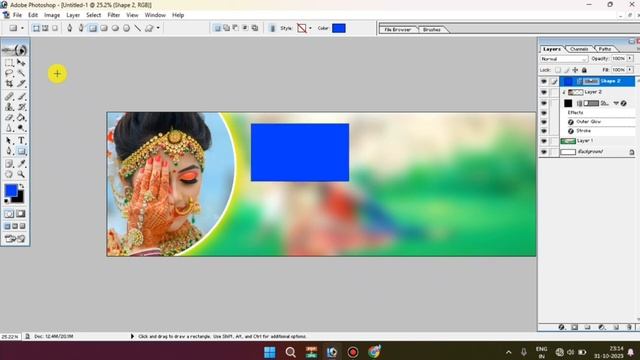This screenshot has height=360, width=640.
Task: Open Windows Start menu
Action: click(x=270, y=352)
